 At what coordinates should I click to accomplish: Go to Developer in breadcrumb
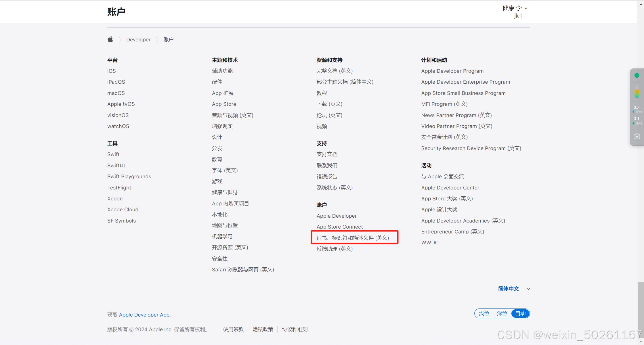pyautogui.click(x=138, y=40)
